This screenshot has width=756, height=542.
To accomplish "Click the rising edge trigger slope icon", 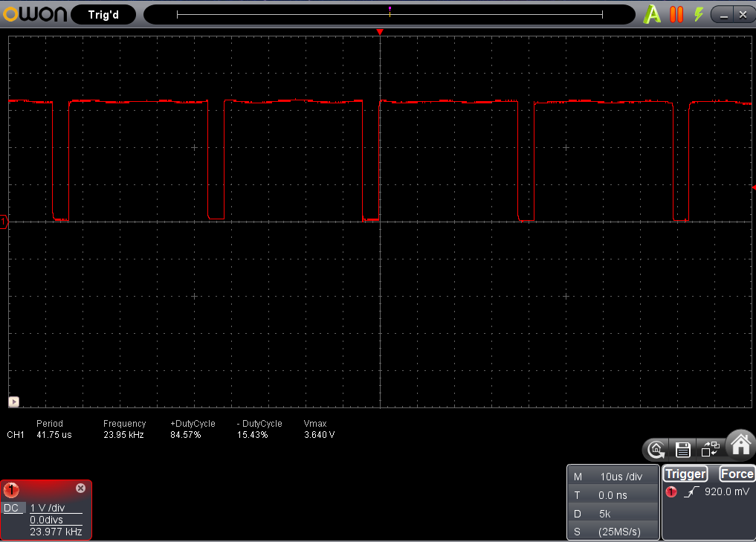I will coord(690,492).
